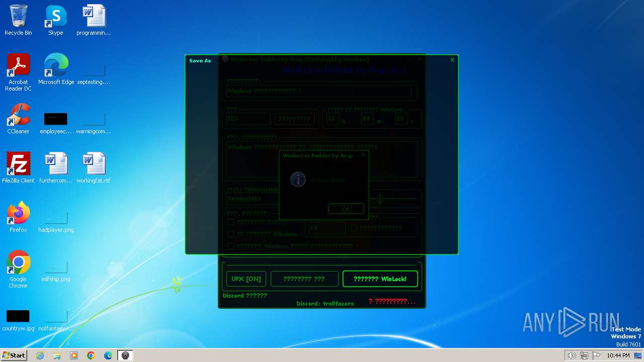Image resolution: width=644 pixels, height=362 pixels.
Task: Select the septesting... desktop file
Action: (94, 73)
